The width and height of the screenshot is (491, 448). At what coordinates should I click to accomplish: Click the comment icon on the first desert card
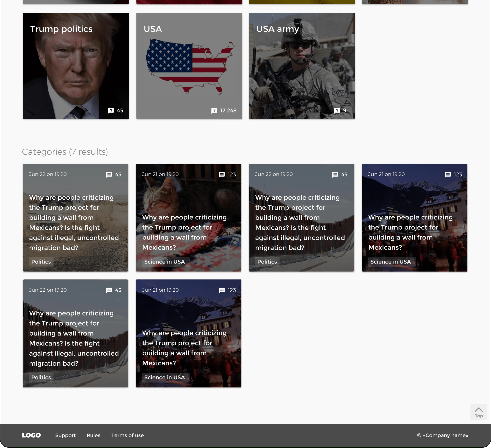tap(109, 175)
